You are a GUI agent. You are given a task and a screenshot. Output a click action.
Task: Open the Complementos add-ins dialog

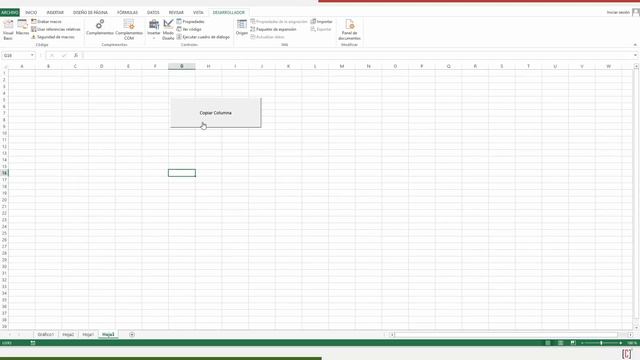tap(100, 27)
